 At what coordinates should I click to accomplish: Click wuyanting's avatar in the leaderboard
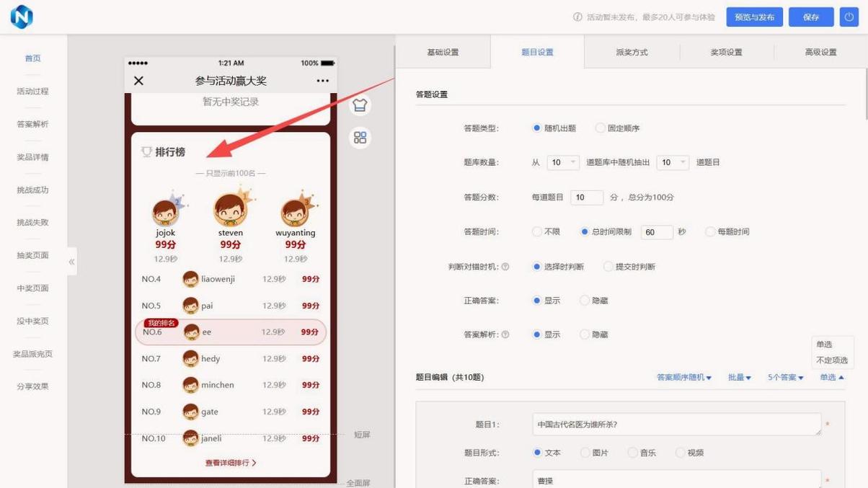(x=295, y=213)
